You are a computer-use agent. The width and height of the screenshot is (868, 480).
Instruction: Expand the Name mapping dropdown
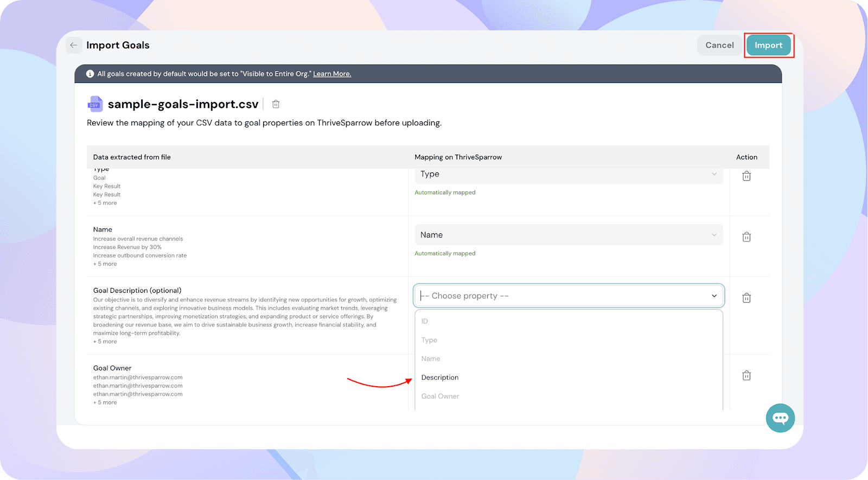(569, 235)
